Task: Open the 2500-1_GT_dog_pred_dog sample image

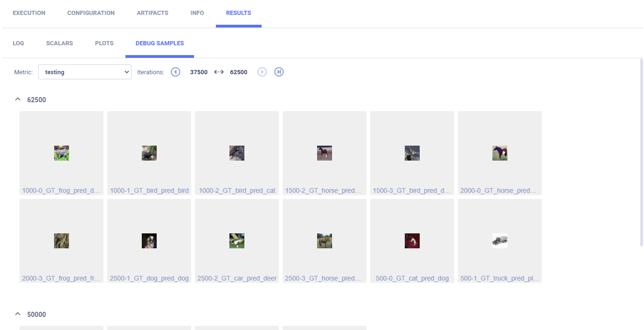Action: [149, 241]
